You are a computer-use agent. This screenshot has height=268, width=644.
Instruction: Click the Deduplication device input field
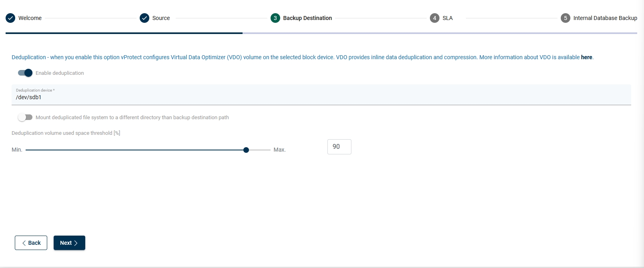point(321,97)
